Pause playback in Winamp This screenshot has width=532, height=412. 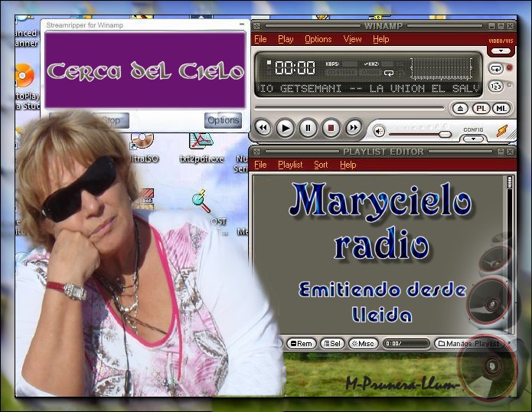308,128
